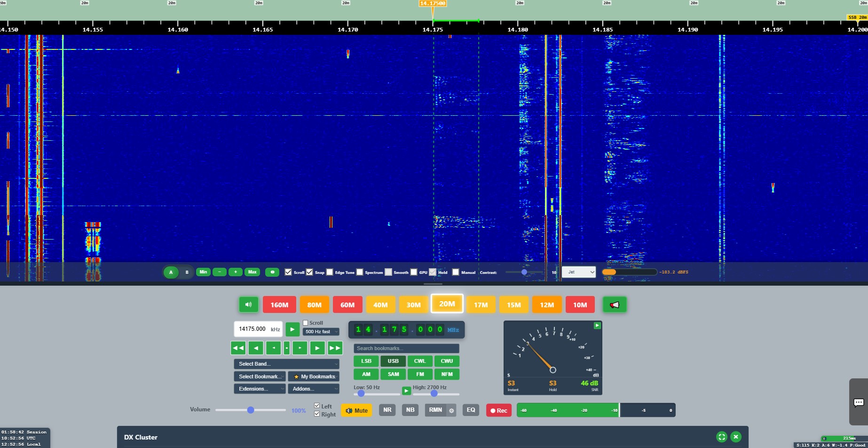This screenshot has width=868, height=448.
Task: Open My Bookmarks dropdown
Action: 314,376
